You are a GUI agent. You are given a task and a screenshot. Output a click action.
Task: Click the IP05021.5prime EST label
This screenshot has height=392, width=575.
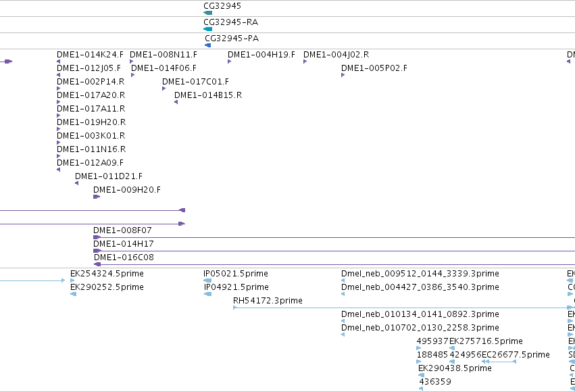[x=236, y=274]
